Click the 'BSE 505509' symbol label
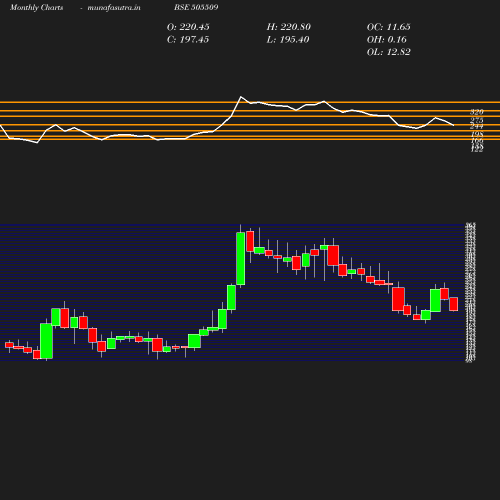This screenshot has height=500, width=500. point(196,7)
